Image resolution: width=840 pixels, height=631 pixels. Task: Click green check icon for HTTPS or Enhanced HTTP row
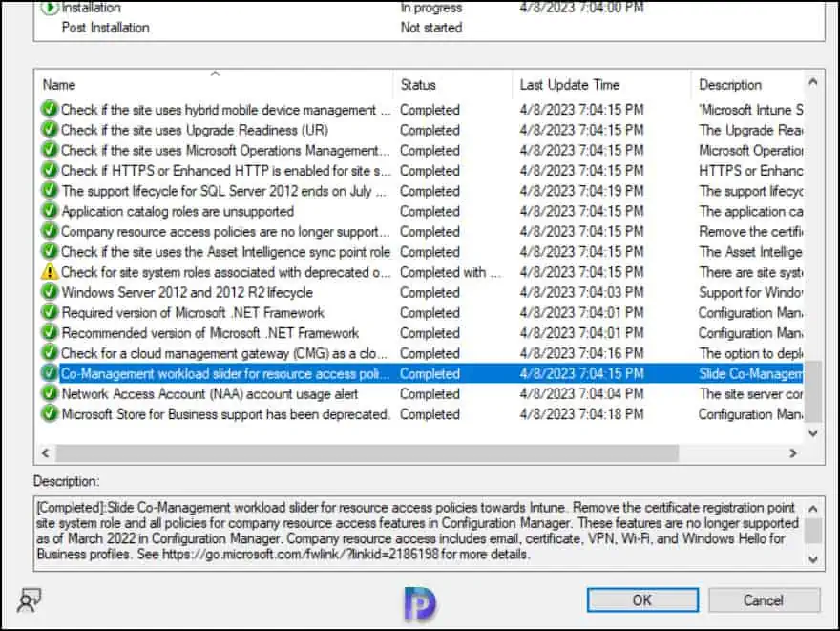[x=50, y=170]
